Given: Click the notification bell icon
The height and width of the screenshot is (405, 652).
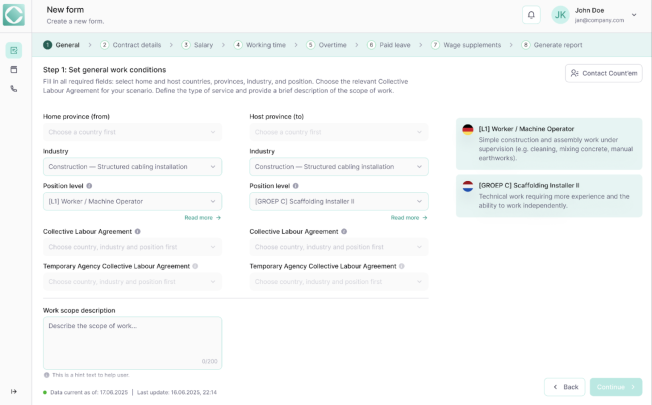Looking at the screenshot, I should coord(531,15).
